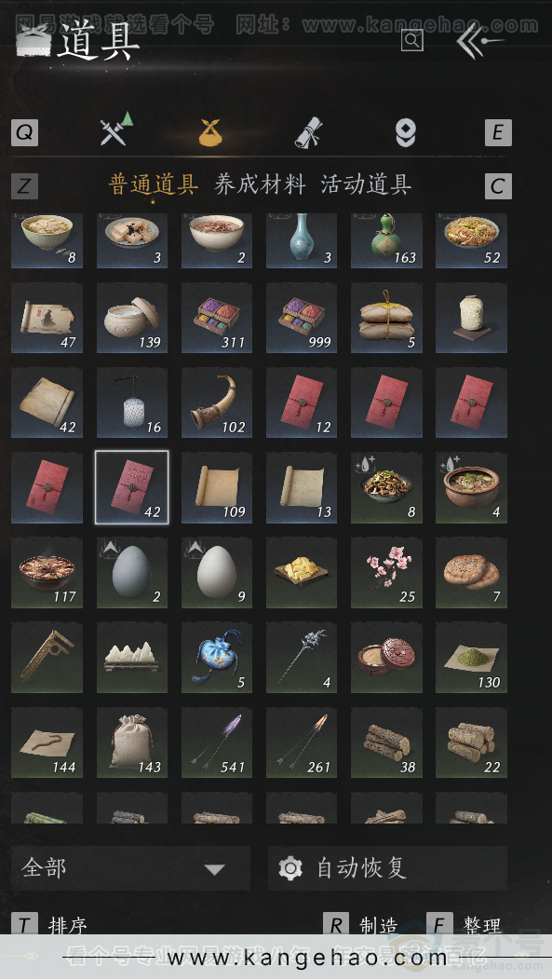Click the E next-category key button
The image size is (552, 980).
[x=498, y=132]
